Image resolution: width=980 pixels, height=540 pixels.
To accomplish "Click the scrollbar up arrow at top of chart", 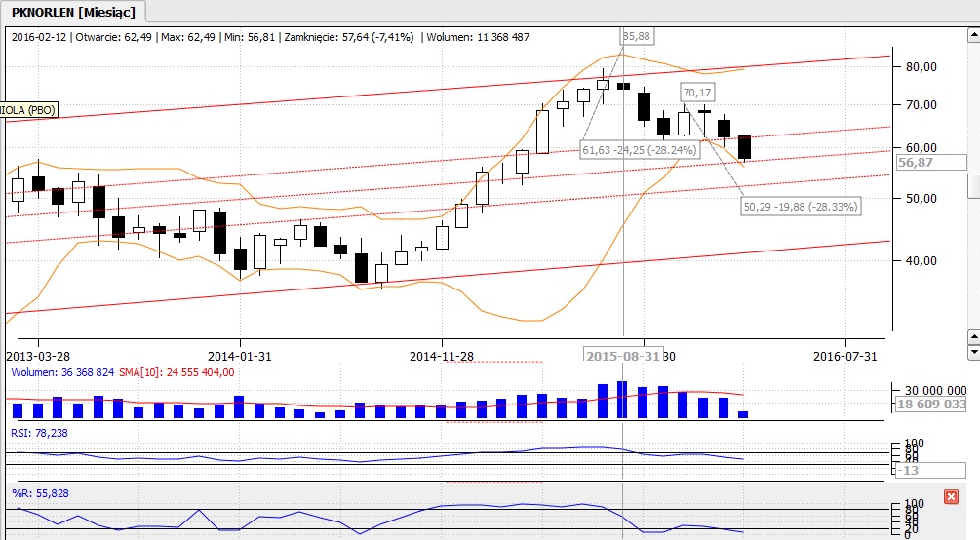I will pos(974,35).
